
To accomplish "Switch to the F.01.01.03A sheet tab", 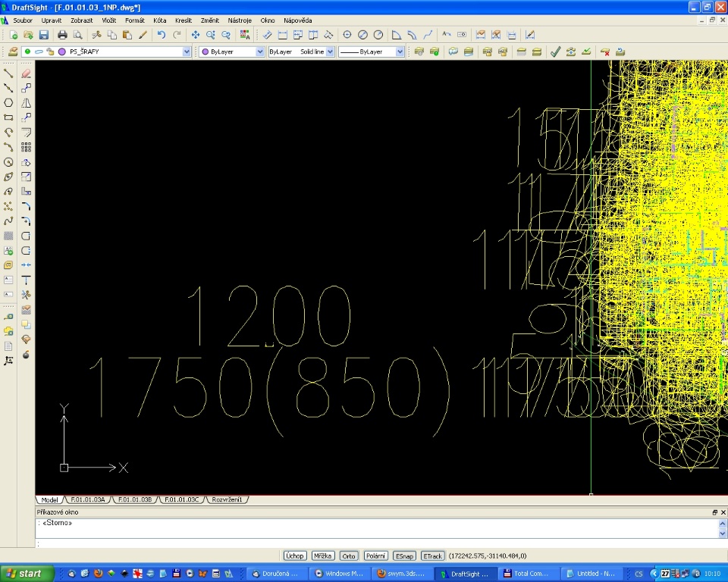I will (x=88, y=500).
